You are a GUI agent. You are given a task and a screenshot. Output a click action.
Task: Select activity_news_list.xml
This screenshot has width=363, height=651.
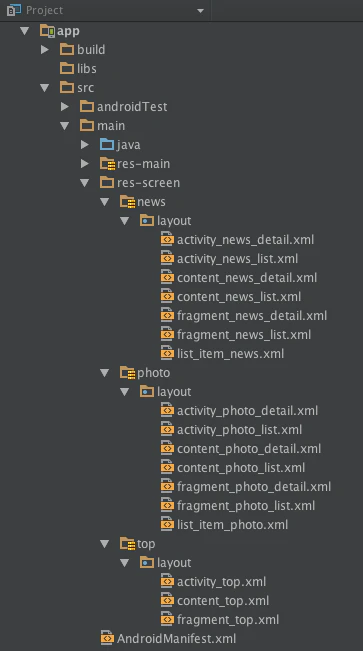238,259
